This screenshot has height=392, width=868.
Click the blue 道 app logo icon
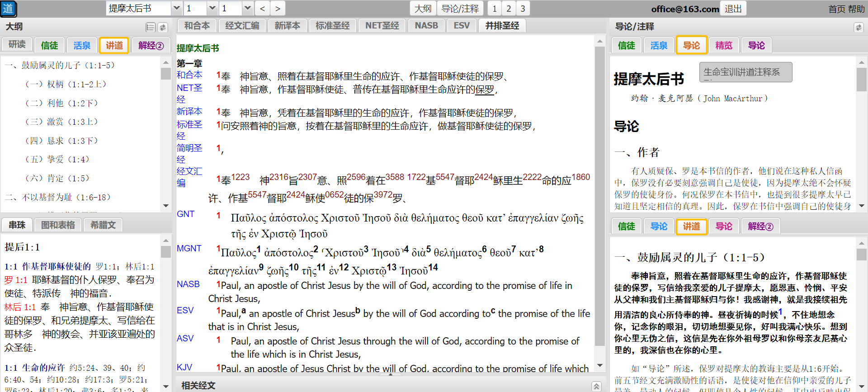[8, 9]
